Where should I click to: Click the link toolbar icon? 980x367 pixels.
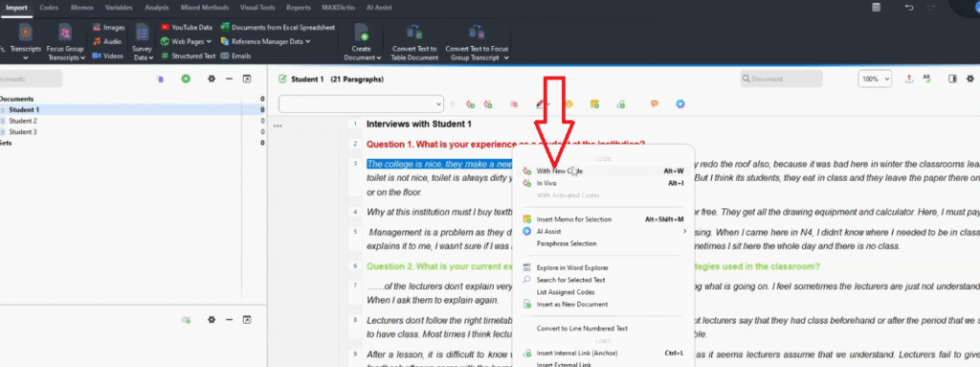(x=620, y=103)
